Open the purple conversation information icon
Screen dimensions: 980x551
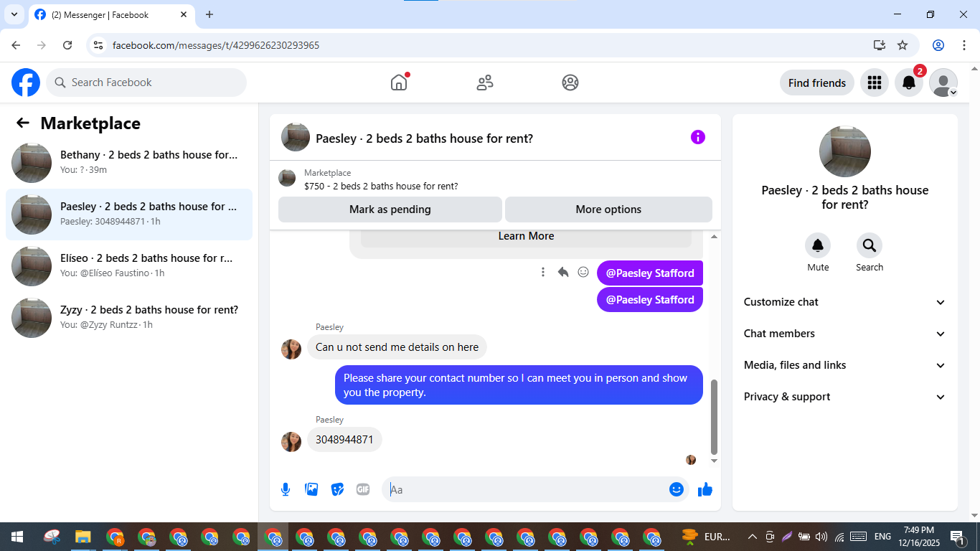pyautogui.click(x=698, y=137)
